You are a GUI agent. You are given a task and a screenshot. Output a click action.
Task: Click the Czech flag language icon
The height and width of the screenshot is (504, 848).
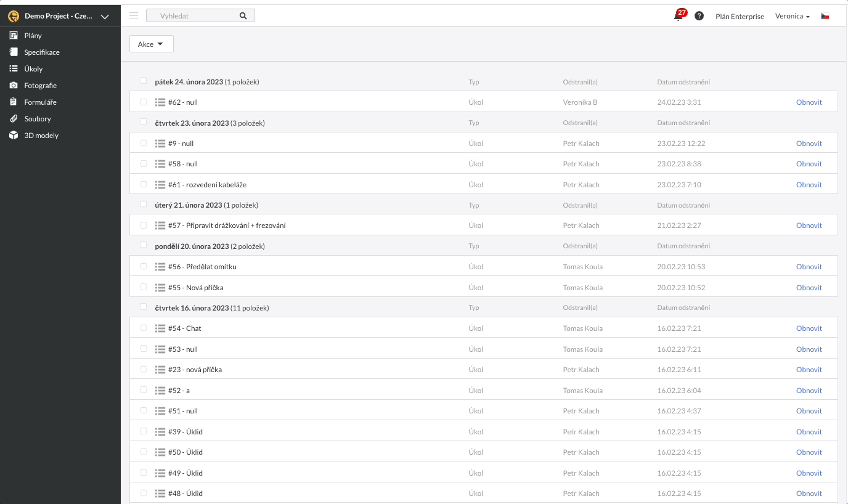click(x=825, y=16)
